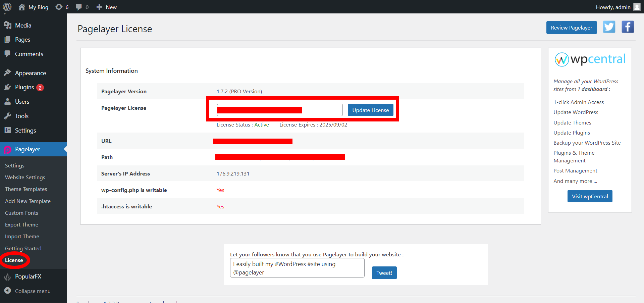Click the PopularFX icon
Image resolution: width=644 pixels, height=303 pixels.
(x=8, y=277)
